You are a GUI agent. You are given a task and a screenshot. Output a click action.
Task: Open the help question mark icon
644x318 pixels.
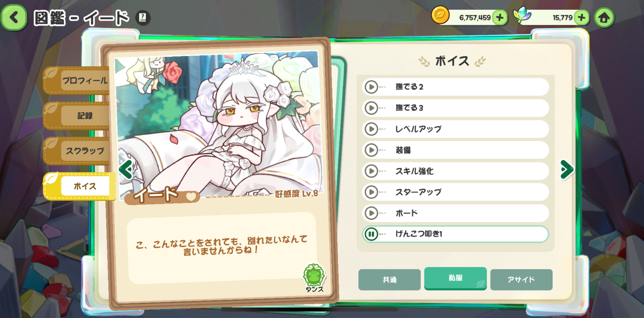point(143,18)
